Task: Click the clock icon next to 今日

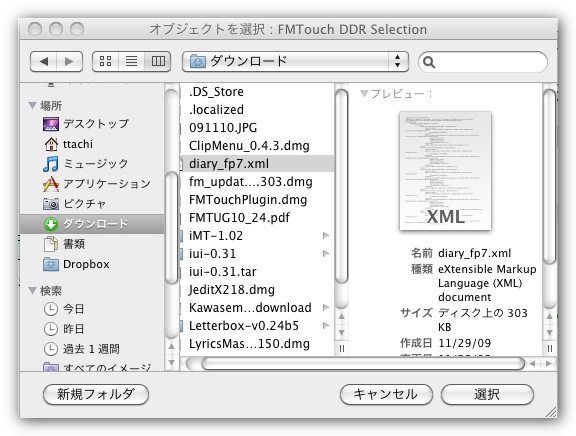Action: 51,309
